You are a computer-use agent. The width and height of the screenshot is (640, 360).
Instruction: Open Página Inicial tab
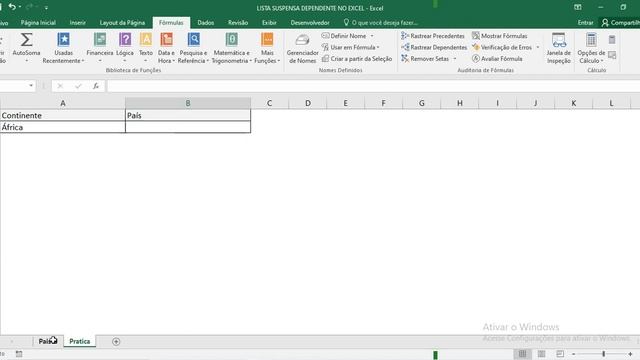coord(38,23)
